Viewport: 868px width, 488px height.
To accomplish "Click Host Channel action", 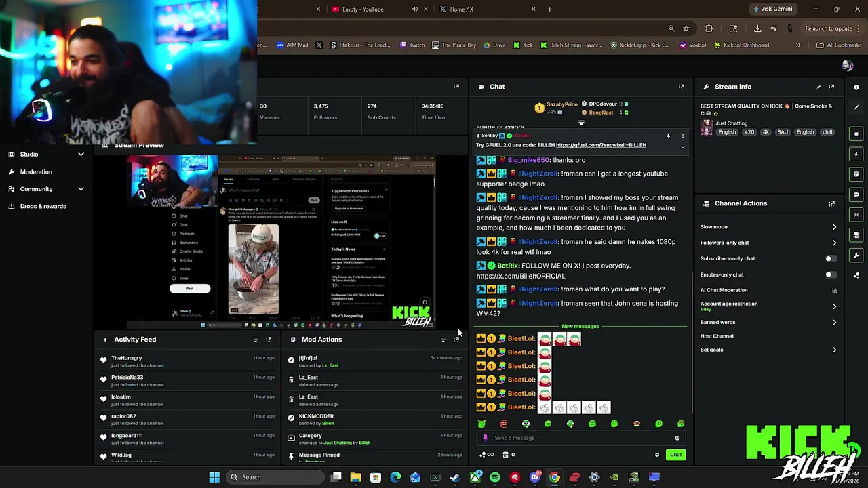I will coord(717,336).
